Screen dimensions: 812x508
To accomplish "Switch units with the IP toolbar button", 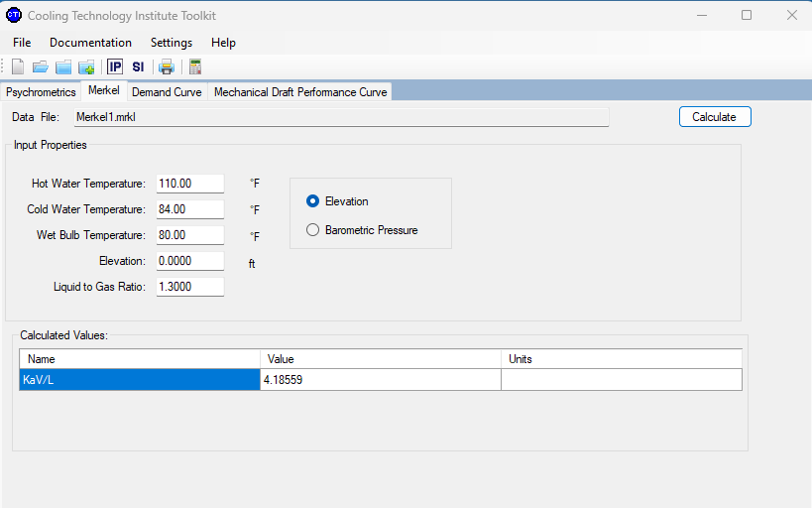I will (x=115, y=67).
